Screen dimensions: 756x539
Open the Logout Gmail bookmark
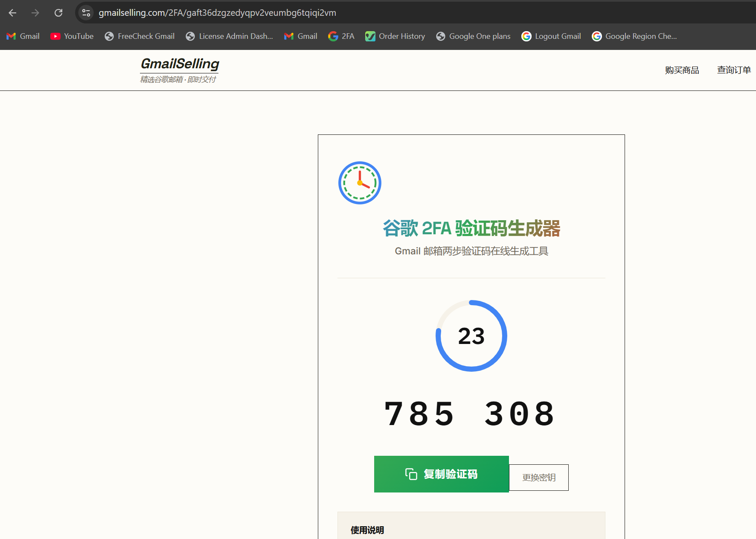coord(551,36)
